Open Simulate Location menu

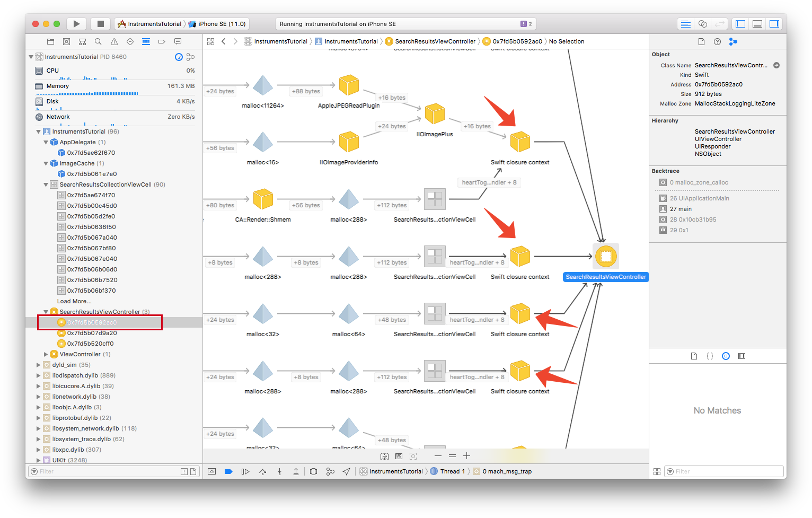pos(347,471)
